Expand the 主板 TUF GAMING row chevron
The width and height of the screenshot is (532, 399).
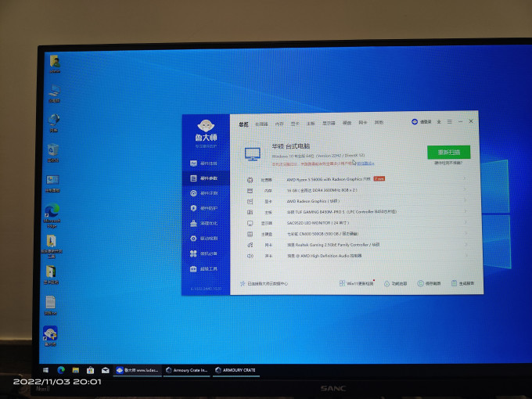[x=465, y=211]
